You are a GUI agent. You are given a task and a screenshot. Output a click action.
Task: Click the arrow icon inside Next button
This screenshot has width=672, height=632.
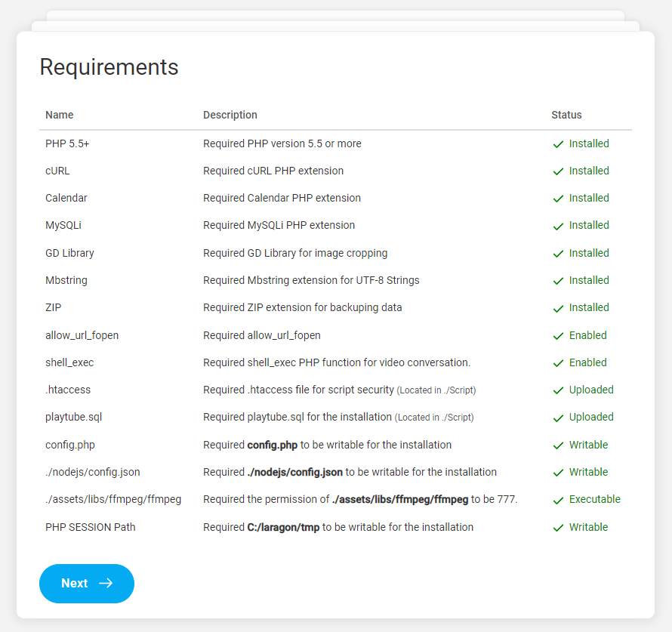pyautogui.click(x=106, y=584)
